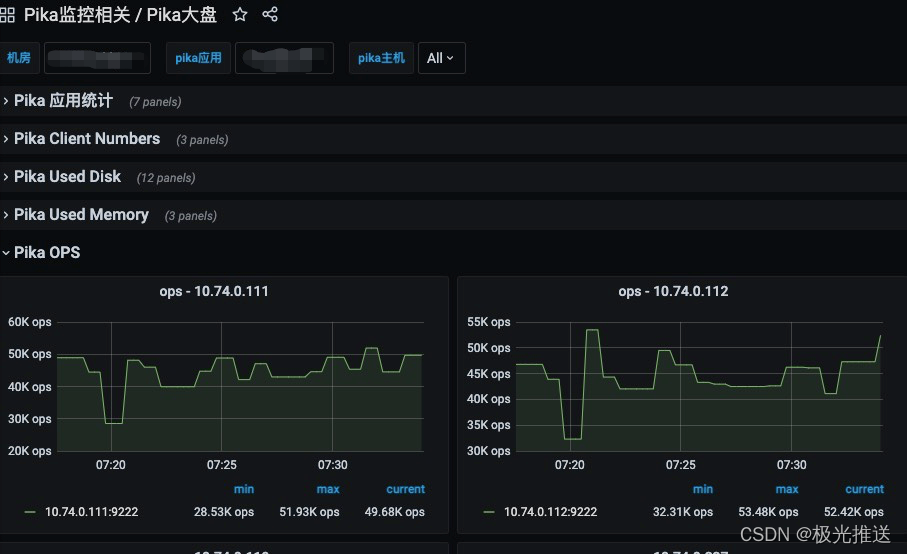907x554 pixels.
Task: Sort 10.74.0.112 legend by current
Action: 864,489
